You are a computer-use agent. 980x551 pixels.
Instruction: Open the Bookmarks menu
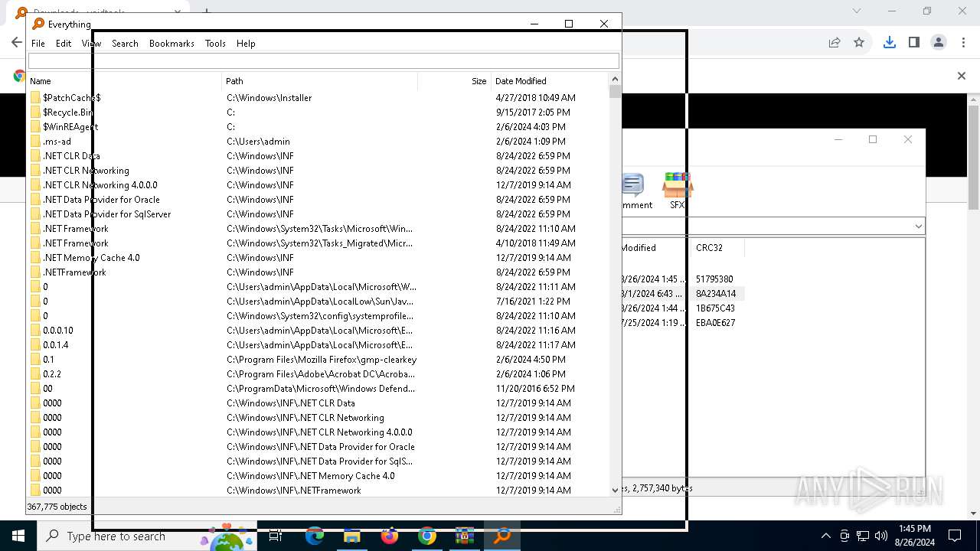171,44
